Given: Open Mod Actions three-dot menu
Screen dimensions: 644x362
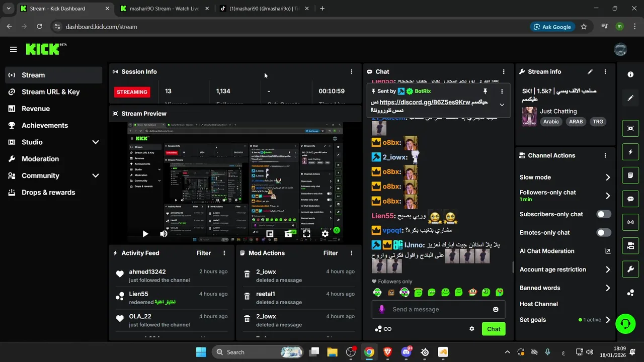Looking at the screenshot, I should (351, 253).
